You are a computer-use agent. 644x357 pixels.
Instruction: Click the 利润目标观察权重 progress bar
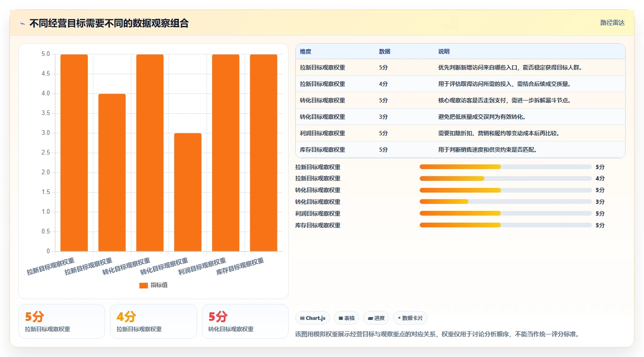click(x=506, y=214)
